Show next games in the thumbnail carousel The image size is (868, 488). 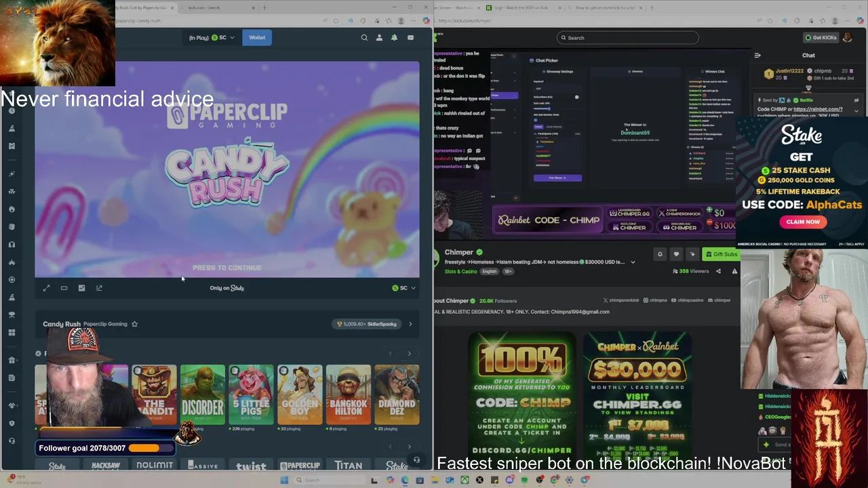409,353
